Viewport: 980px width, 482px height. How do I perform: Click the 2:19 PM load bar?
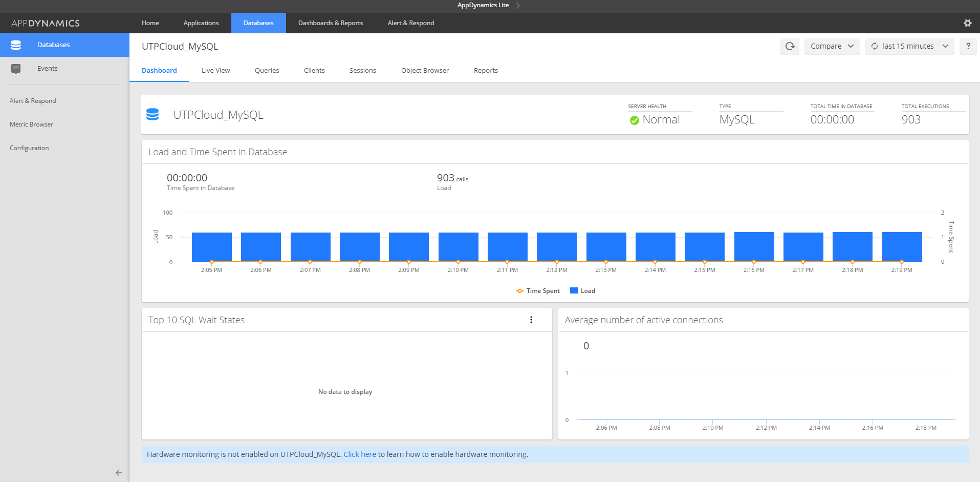coord(902,247)
